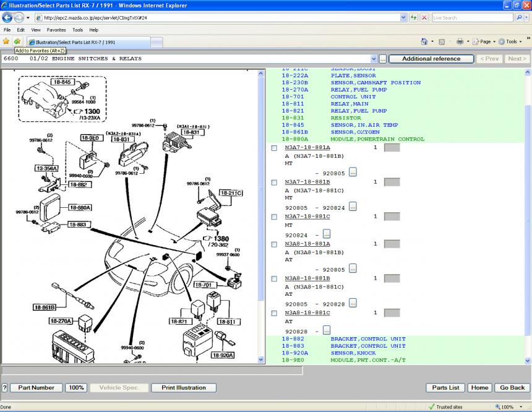Click the Add to Favorites icon

click(17, 41)
